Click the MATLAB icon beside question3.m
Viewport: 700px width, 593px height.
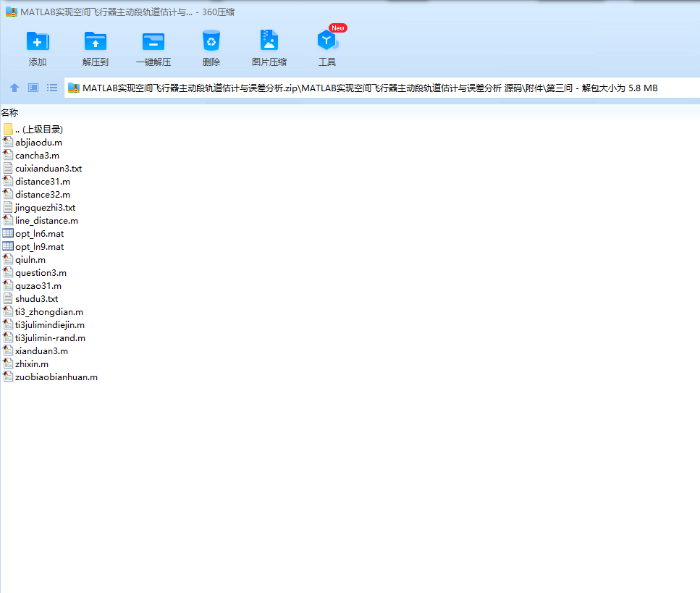[8, 272]
